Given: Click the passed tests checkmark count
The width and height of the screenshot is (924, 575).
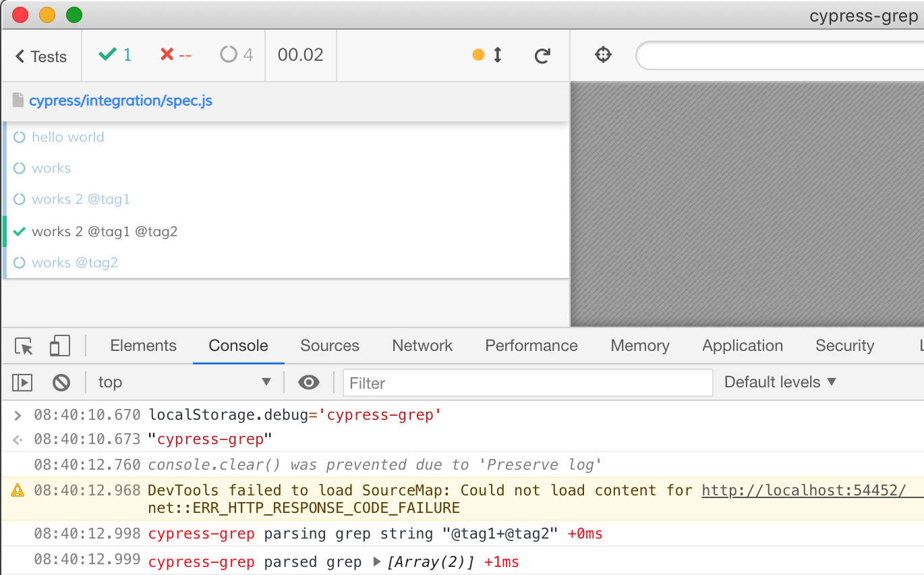Looking at the screenshot, I should [115, 55].
